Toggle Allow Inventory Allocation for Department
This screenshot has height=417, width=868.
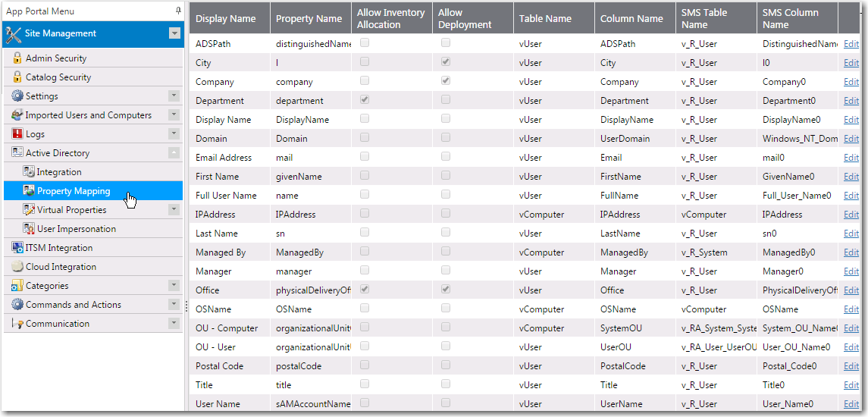(365, 100)
